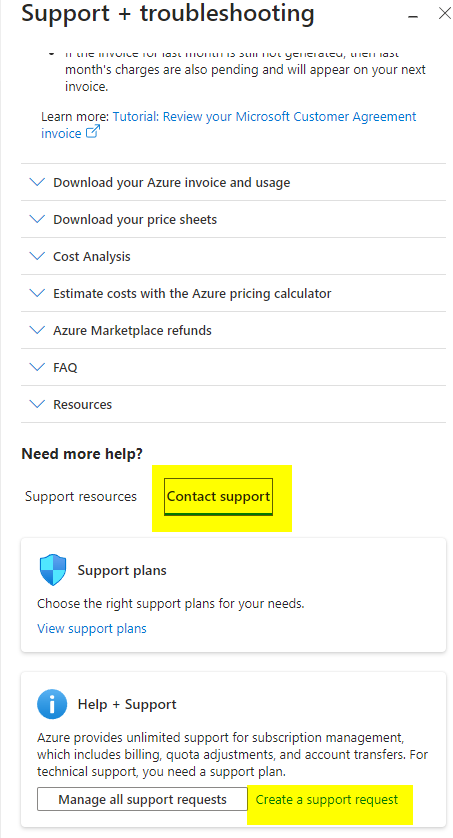Expand Download your price sheets section
Viewport: 453px width, 838px height.
point(233,219)
